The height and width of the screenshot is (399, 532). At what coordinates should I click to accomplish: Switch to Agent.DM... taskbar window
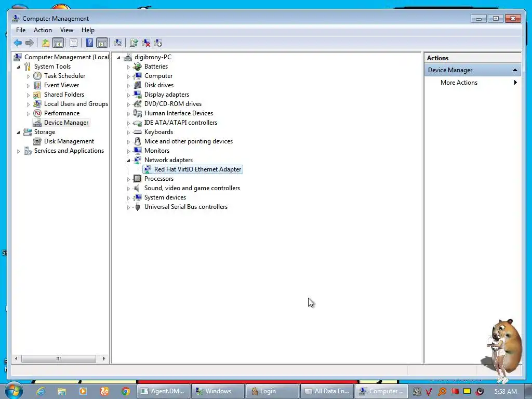tap(164, 391)
